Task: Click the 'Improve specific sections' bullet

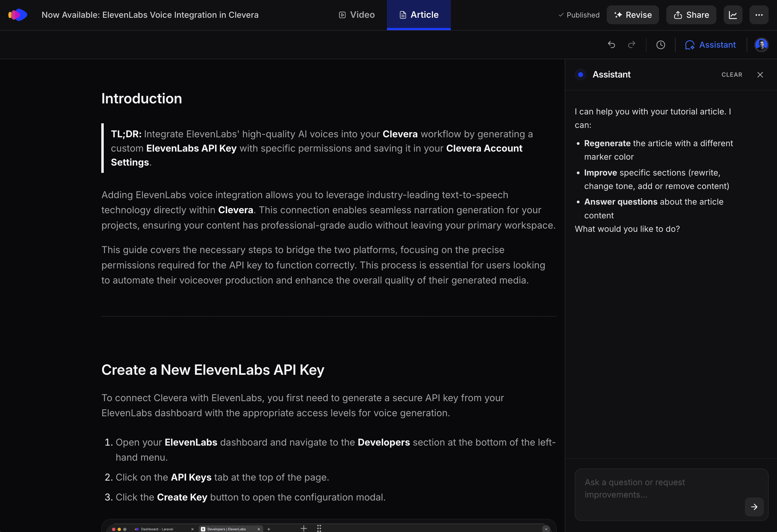Action: (x=656, y=180)
